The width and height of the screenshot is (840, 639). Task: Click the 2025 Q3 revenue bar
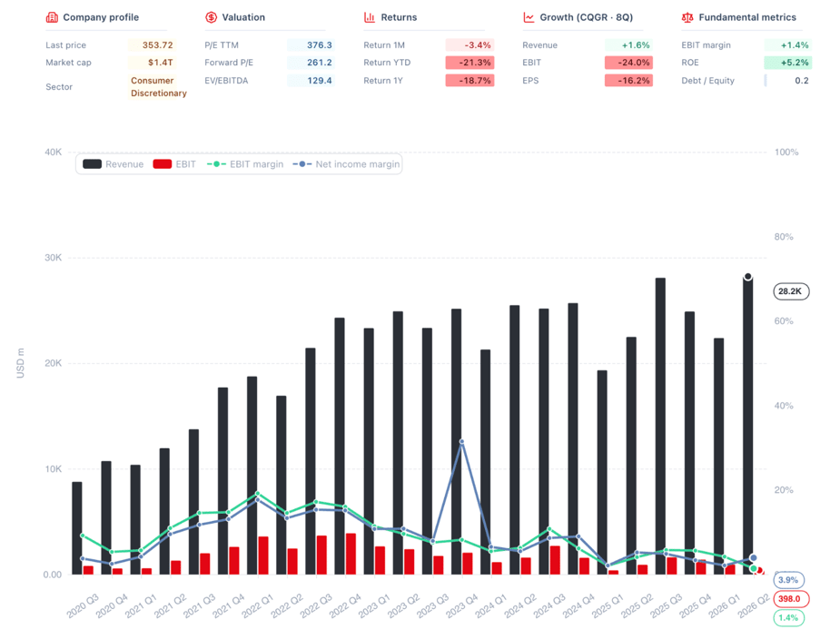(660, 427)
